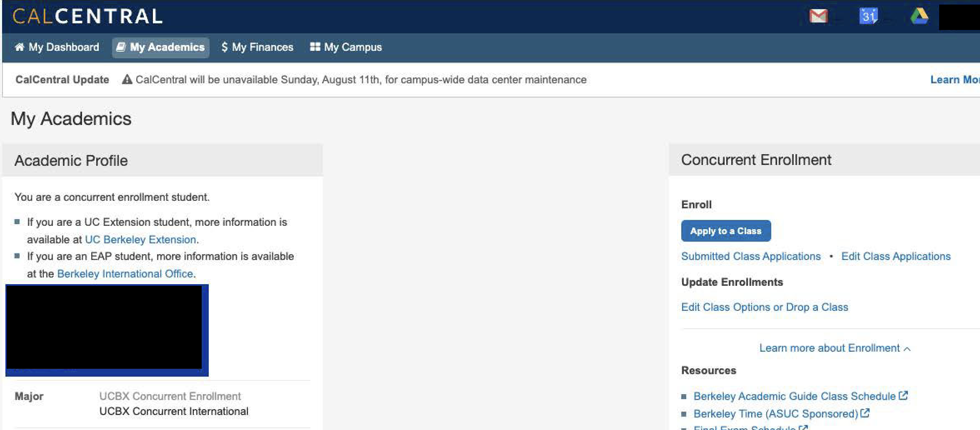Switch to the My Campus tab
The height and width of the screenshot is (430, 980).
(346, 47)
